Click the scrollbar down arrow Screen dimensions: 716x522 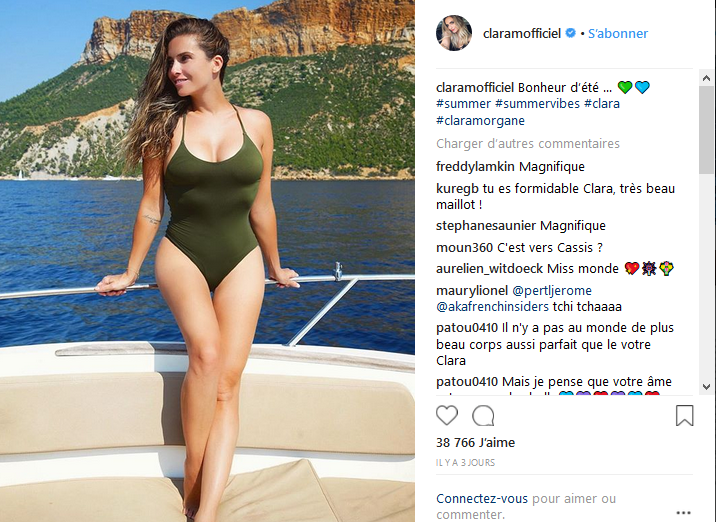point(706,387)
